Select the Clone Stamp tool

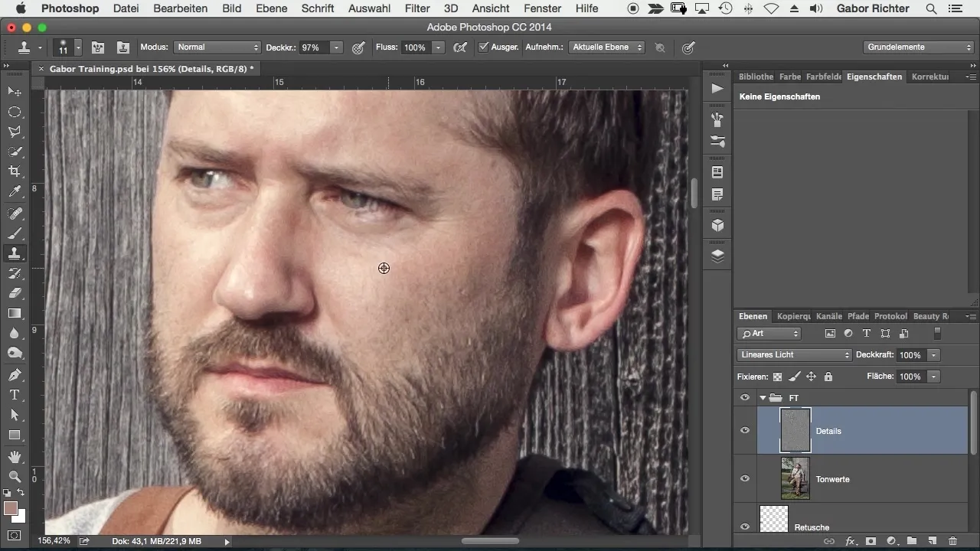coord(15,253)
